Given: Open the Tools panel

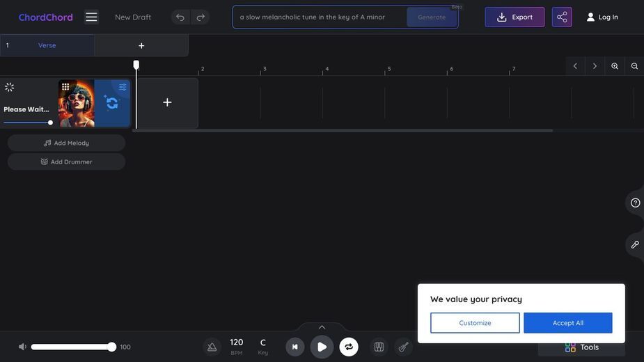Looking at the screenshot, I should coord(581,347).
